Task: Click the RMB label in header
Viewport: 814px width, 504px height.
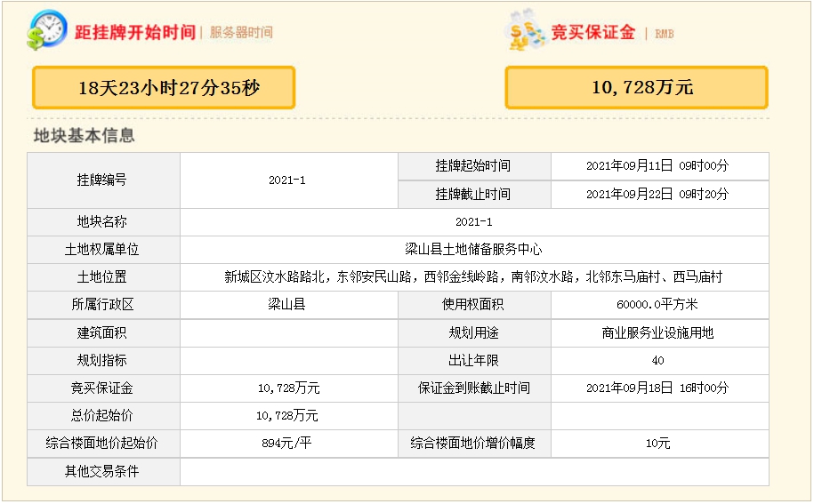Action: tap(664, 34)
